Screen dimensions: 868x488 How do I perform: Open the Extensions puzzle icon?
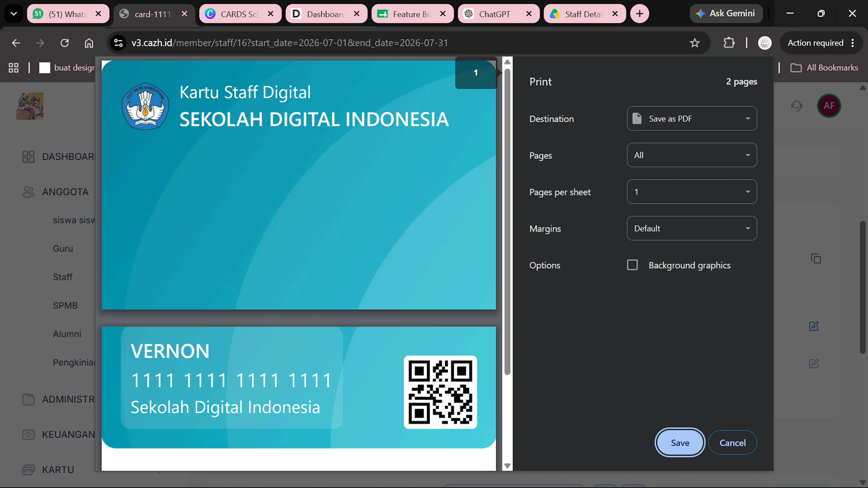tap(729, 43)
